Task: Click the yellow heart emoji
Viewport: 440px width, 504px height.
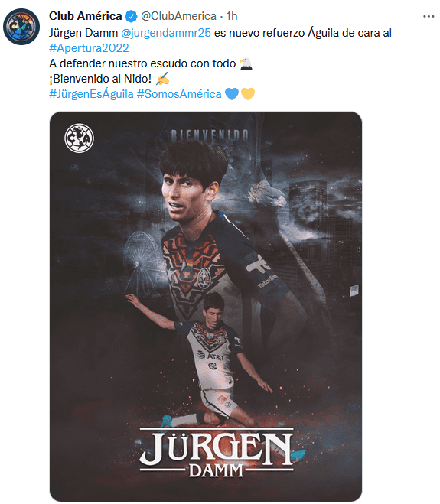Action: click(x=248, y=94)
